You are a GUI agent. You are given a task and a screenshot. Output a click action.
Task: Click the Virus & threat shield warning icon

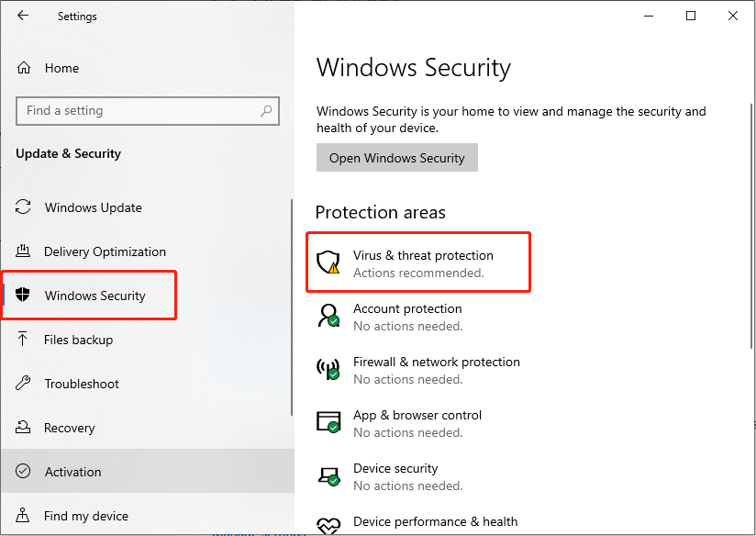328,262
